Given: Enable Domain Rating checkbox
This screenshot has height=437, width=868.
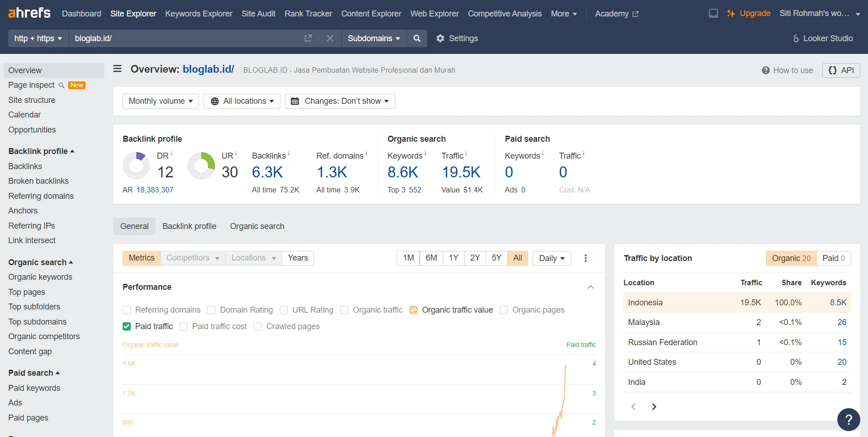Looking at the screenshot, I should [211, 310].
